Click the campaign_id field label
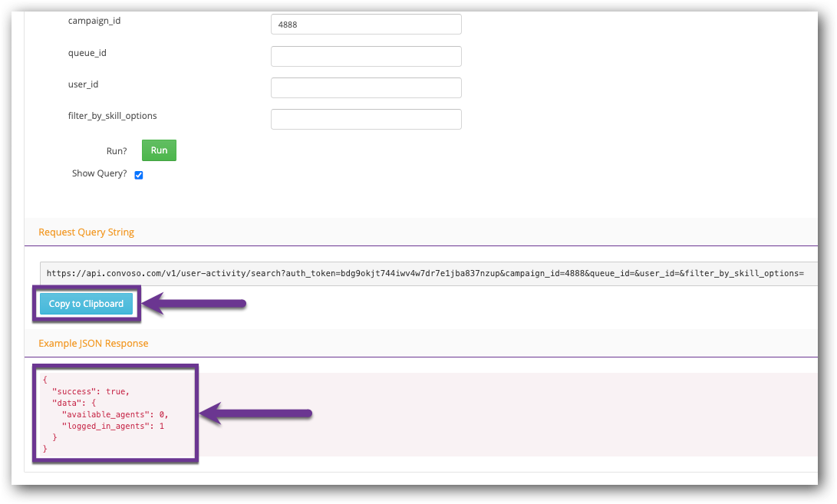This screenshot has height=504, width=837. [x=94, y=21]
